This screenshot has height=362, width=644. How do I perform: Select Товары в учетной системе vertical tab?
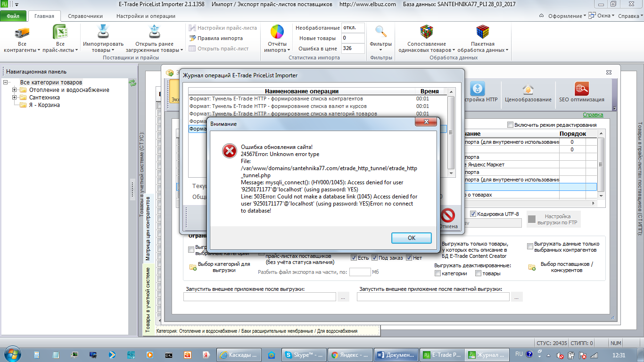pos(148,299)
